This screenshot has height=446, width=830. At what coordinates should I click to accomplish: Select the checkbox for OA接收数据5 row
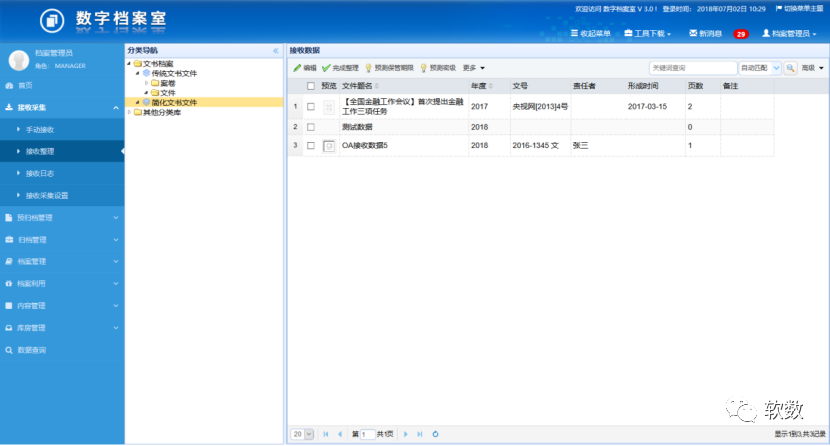[311, 146]
